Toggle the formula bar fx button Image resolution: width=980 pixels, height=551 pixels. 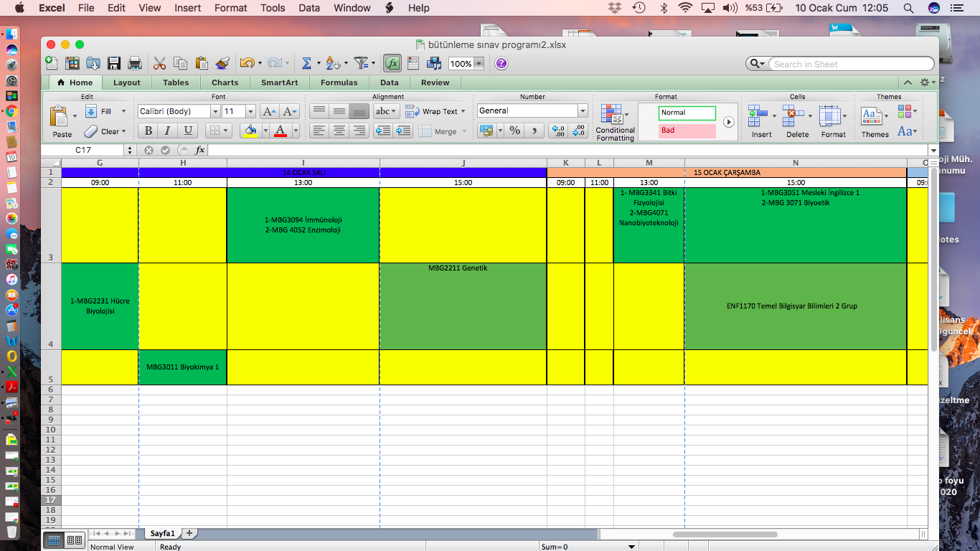tap(392, 64)
